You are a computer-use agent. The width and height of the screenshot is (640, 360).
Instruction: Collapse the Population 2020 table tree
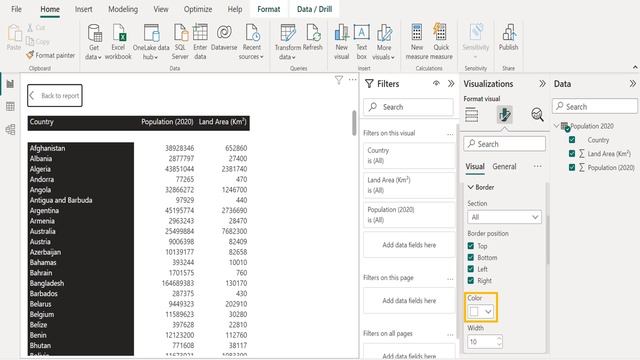click(556, 126)
